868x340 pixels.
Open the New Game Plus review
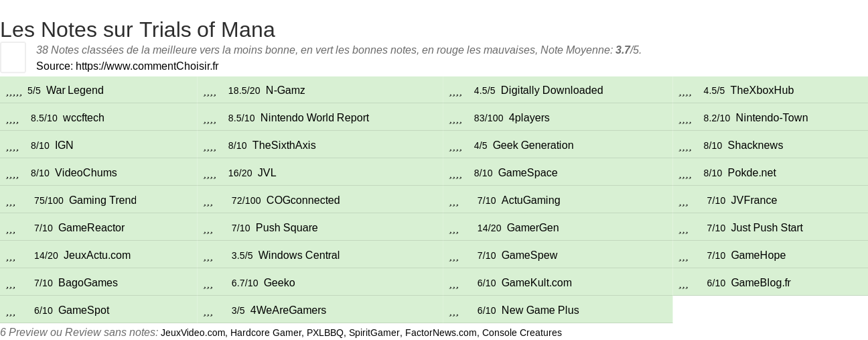(x=540, y=310)
